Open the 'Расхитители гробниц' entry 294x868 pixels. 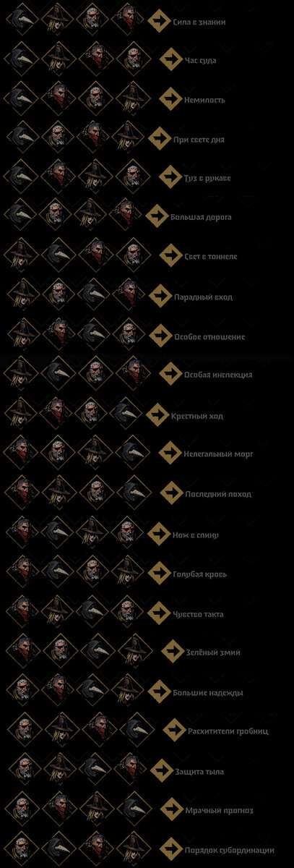tap(228, 731)
